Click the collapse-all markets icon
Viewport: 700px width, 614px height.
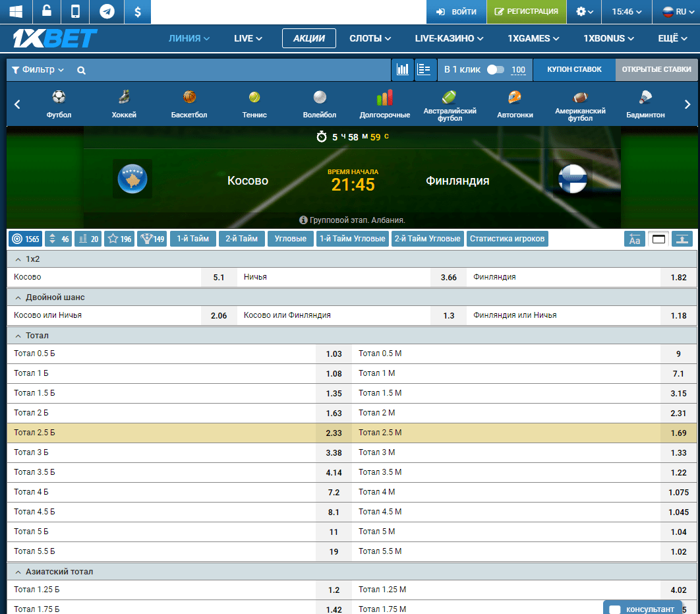click(x=682, y=239)
